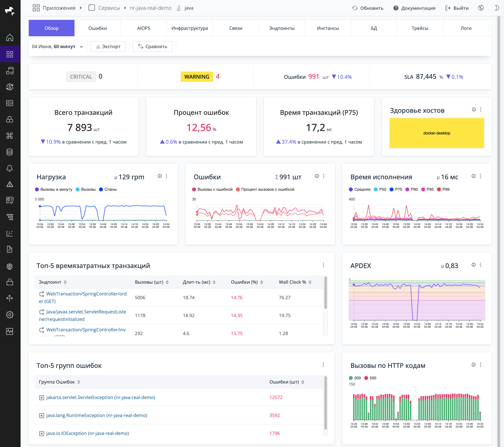This screenshot has width=504, height=447.
Task: Open the 04 Июня 60 минут time dropdown
Action: point(57,46)
